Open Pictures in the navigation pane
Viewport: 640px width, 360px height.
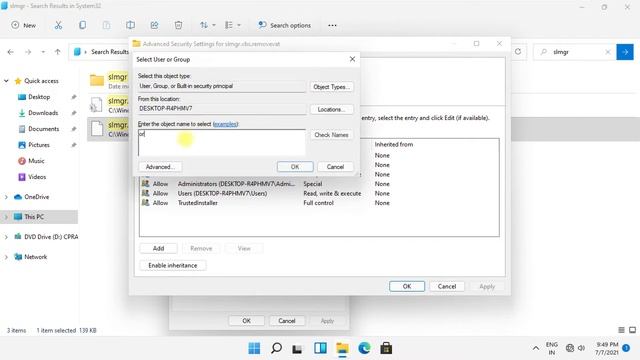tap(39, 144)
